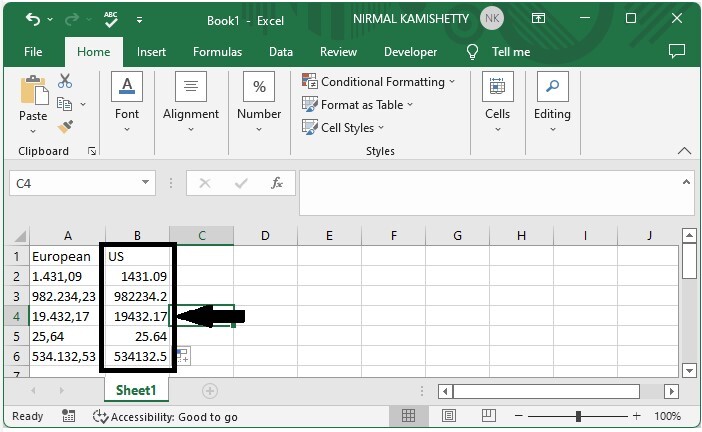Open the Review tab
702x432 pixels.
click(338, 52)
